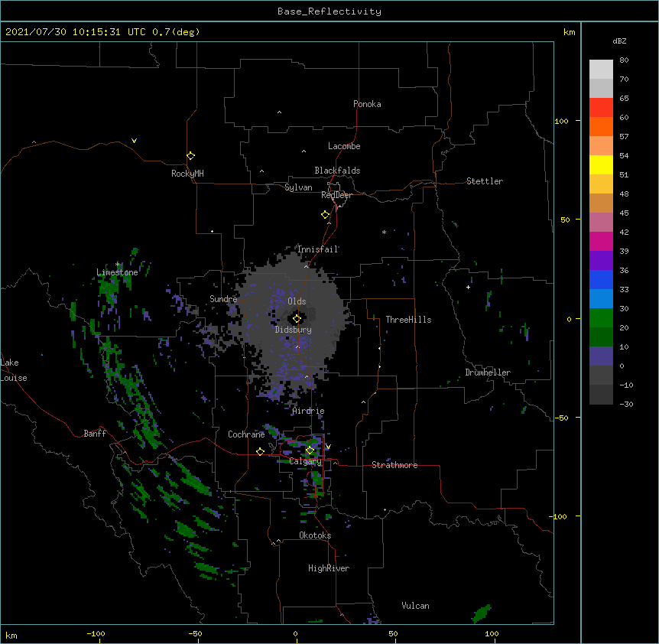This screenshot has height=644, width=659.
Task: Click the ThreeHills label
Action: 408,320
